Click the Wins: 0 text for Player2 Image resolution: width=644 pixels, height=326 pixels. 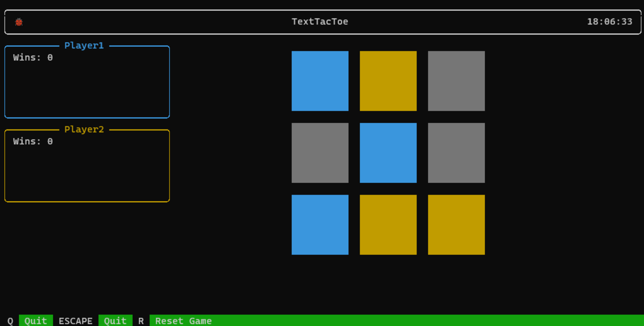coord(32,141)
